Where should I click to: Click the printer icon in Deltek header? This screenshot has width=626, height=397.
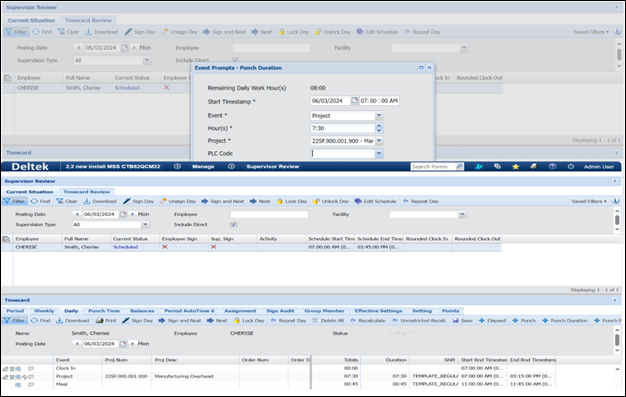[534, 167]
